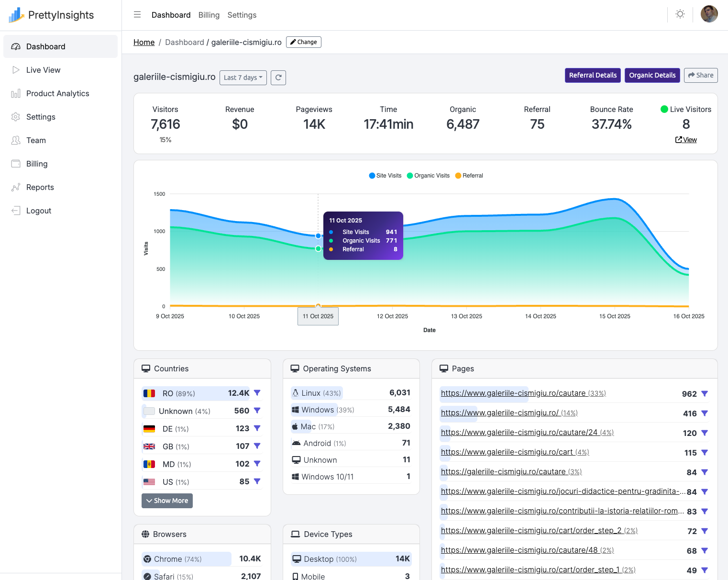Click filter icon for RO country
The width and height of the screenshot is (728, 580).
(257, 393)
